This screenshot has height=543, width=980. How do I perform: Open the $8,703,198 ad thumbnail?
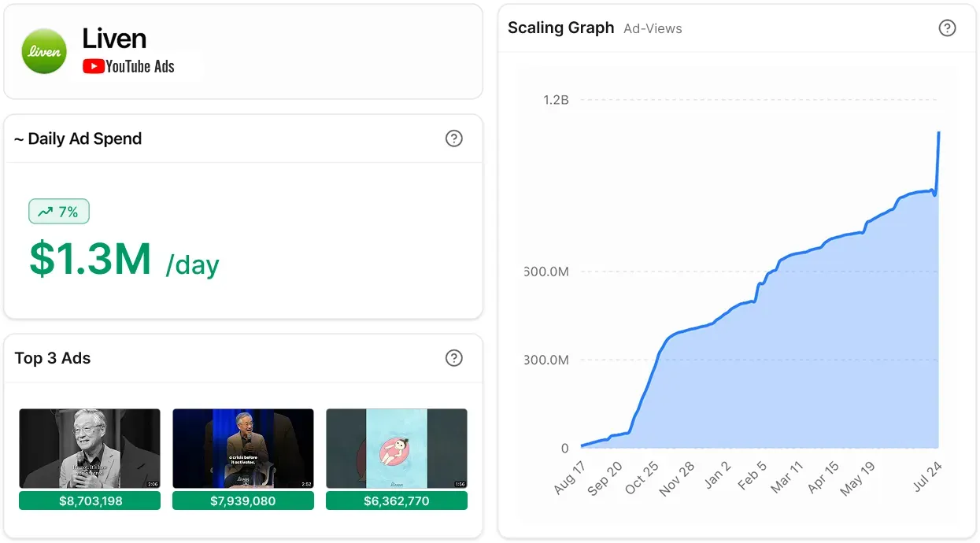[90, 449]
